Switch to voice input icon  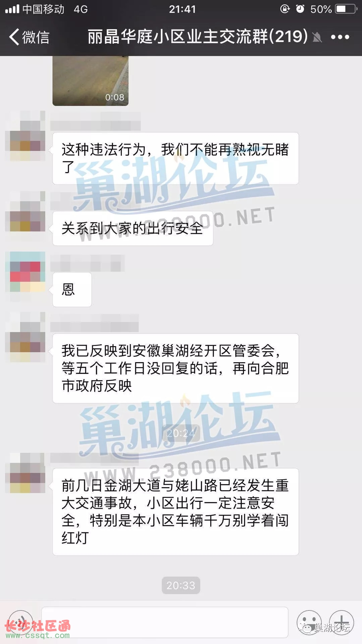(x=21, y=622)
